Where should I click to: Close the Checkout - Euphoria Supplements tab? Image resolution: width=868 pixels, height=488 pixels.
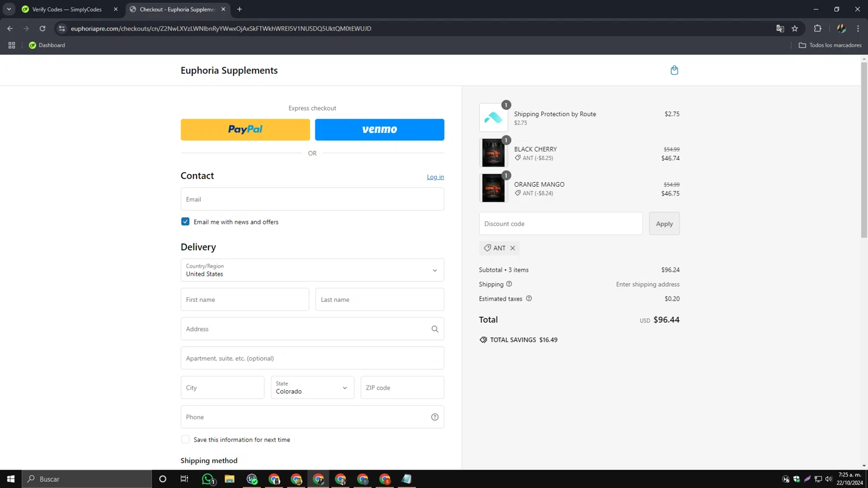223,9
